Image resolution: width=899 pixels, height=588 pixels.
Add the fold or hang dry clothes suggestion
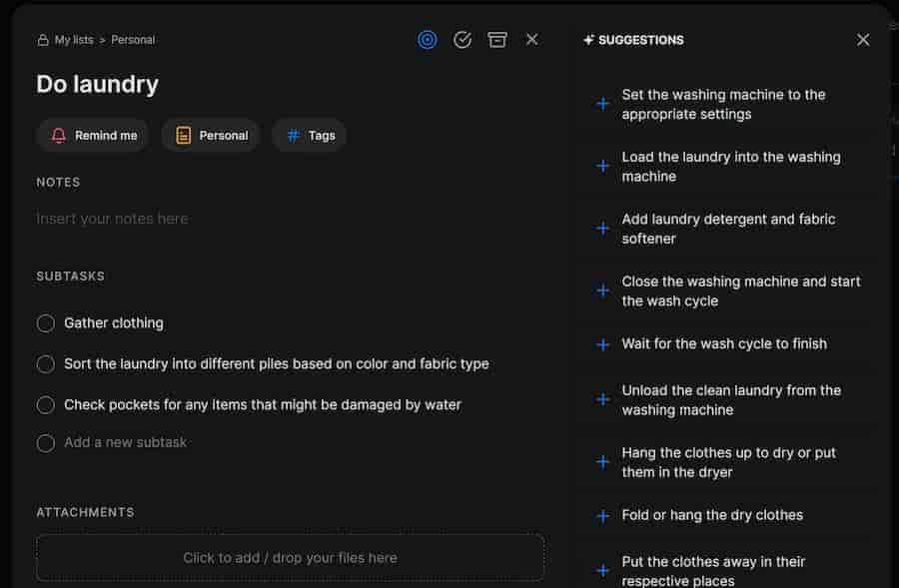click(602, 516)
